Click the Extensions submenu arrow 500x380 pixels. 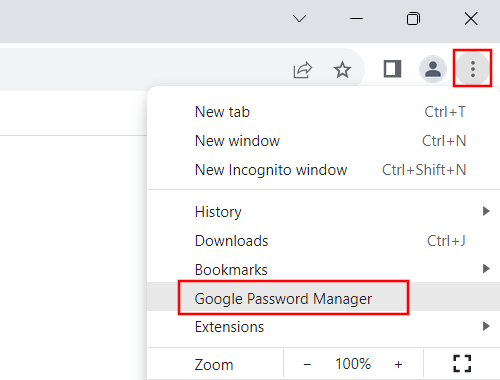[486, 326]
